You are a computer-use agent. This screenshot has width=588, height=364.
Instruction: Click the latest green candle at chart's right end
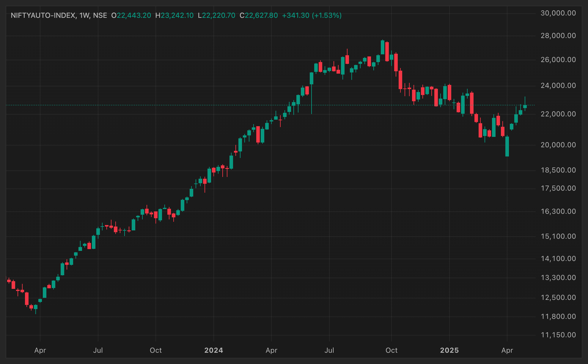pyautogui.click(x=525, y=106)
